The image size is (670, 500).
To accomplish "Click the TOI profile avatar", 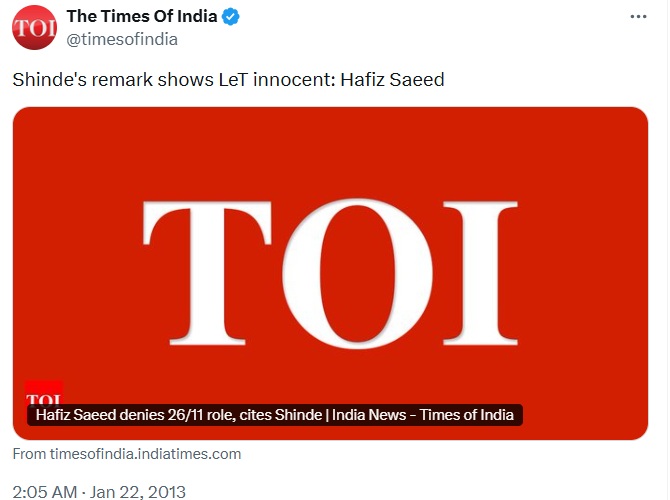I will click(x=34, y=27).
